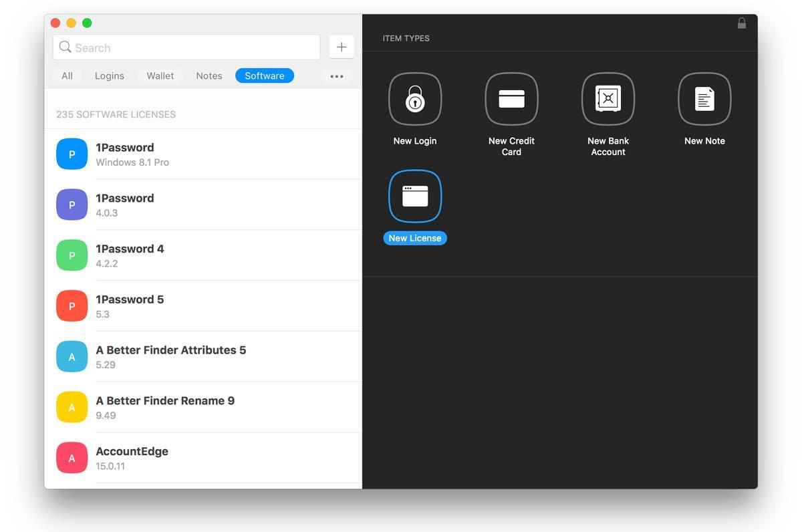Open the Wallet tab
This screenshot has height=532, width=802.
point(160,76)
